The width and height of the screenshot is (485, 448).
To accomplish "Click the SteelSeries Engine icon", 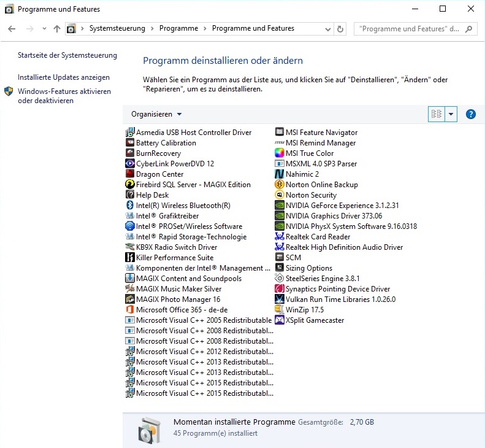I will tap(280, 278).
